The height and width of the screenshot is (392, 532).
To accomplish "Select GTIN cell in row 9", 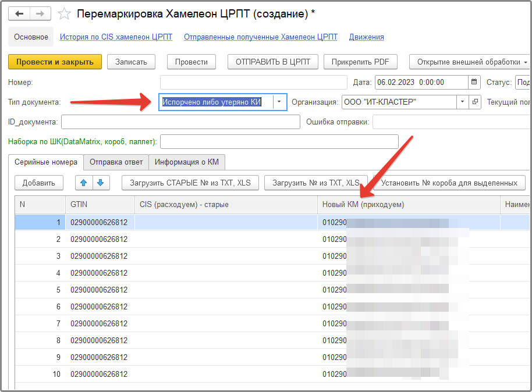I will (x=100, y=357).
